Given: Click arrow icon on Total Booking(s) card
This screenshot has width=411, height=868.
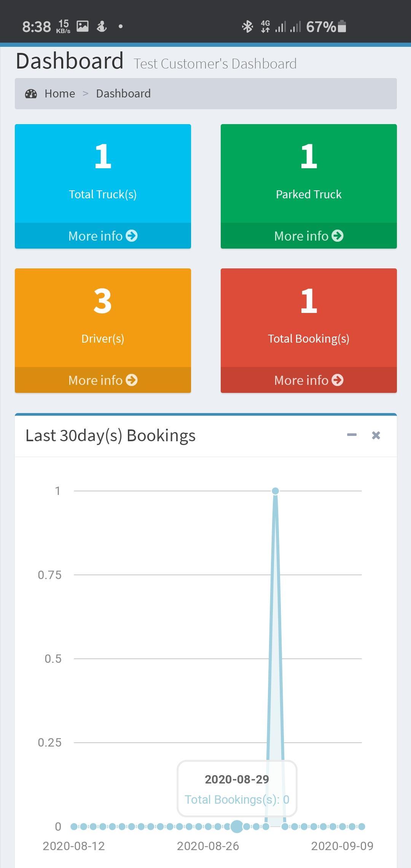Looking at the screenshot, I should coord(338,380).
